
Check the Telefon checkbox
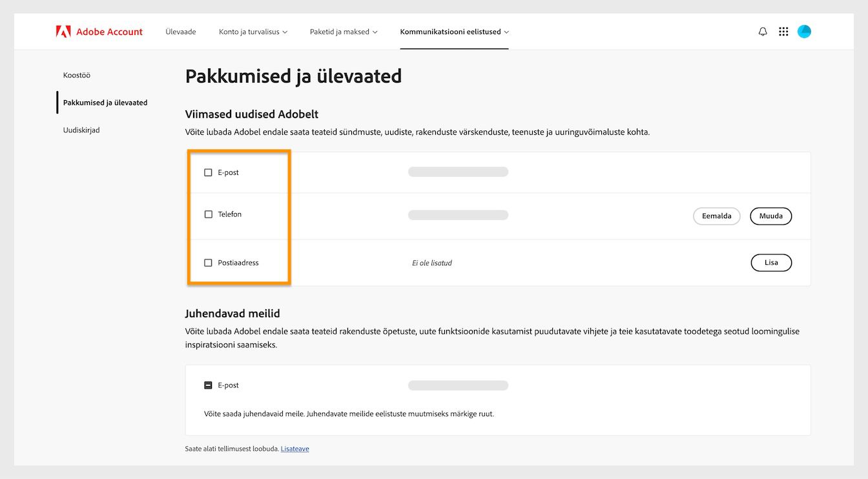click(208, 214)
